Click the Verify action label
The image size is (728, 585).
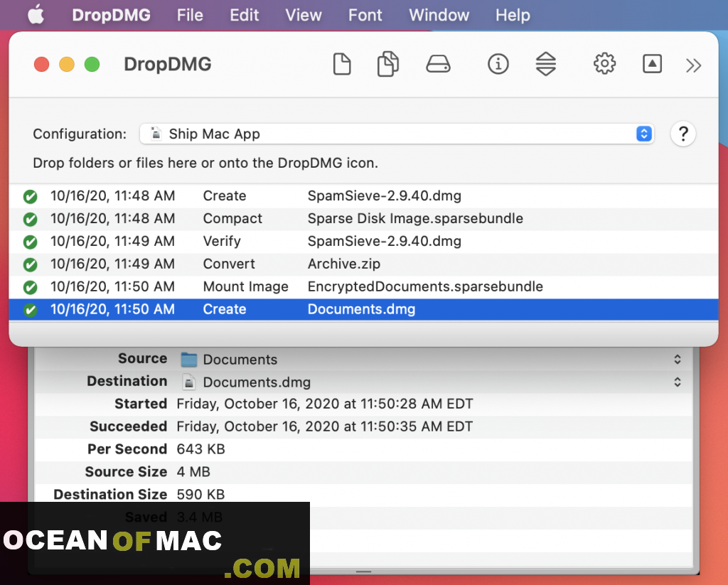click(x=222, y=242)
